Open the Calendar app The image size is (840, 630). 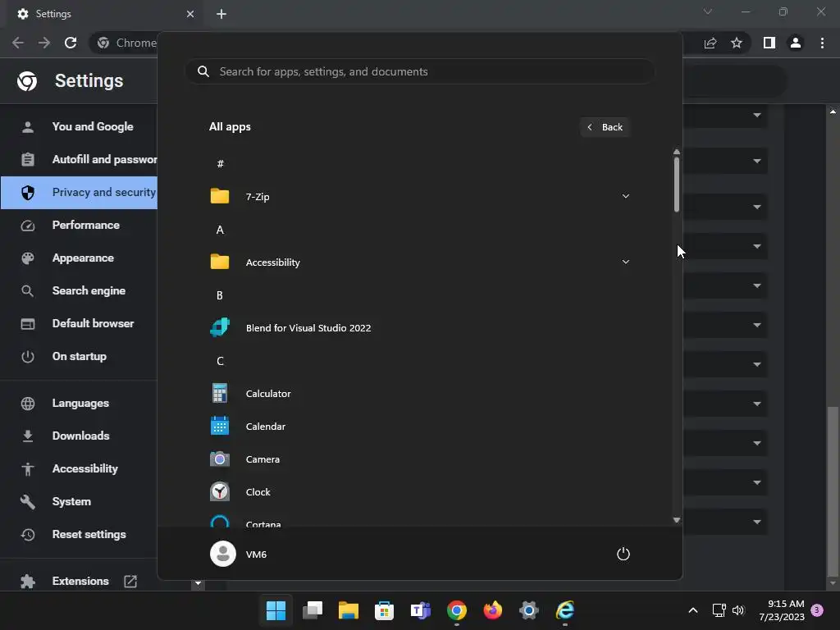tap(419, 427)
